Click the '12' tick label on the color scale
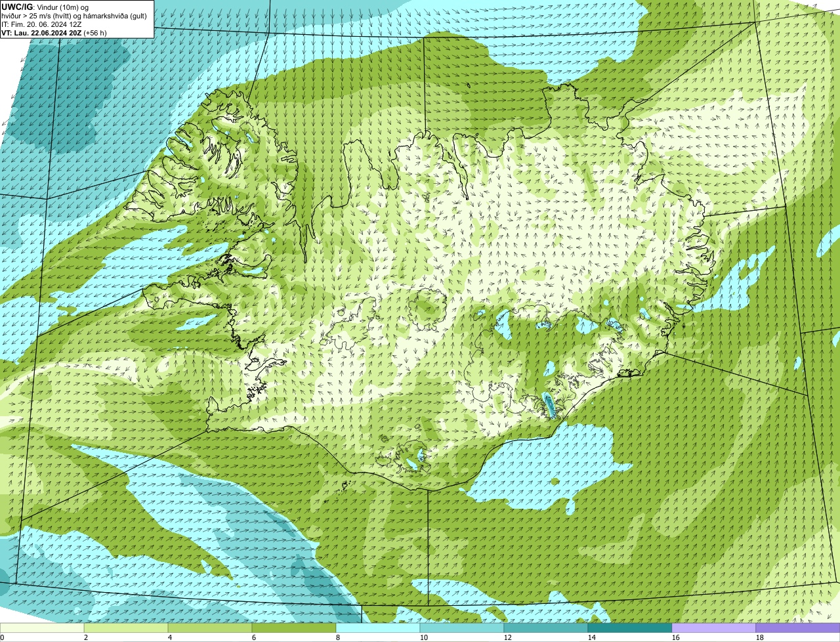 point(508,637)
